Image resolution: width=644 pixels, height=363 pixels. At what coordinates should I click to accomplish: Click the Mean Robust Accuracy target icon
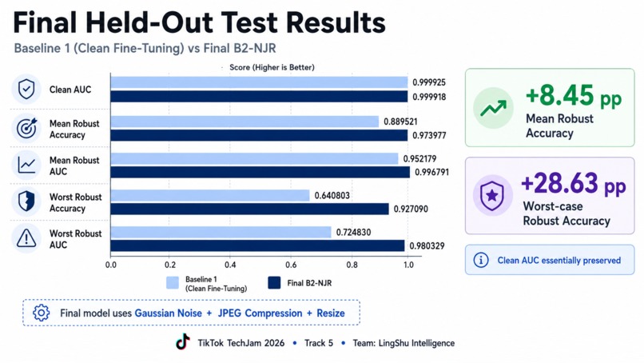pyautogui.click(x=26, y=128)
